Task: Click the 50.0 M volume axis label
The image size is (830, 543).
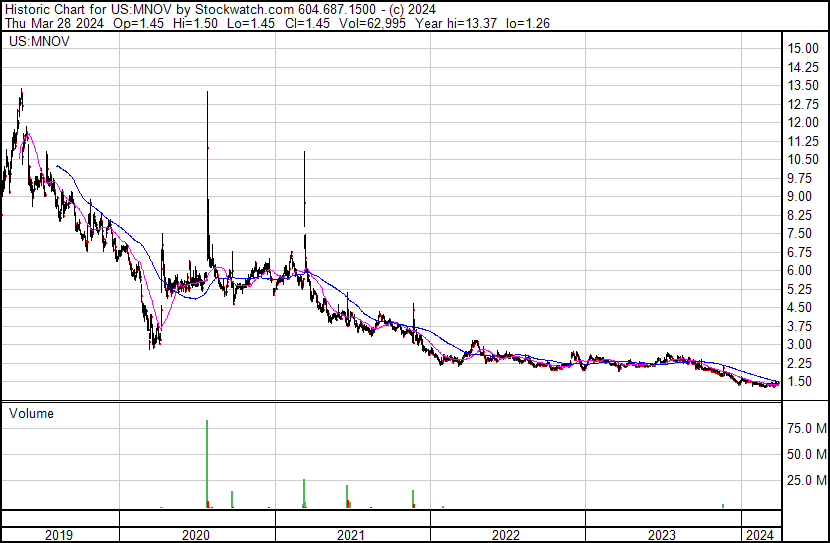Action: coord(805,454)
